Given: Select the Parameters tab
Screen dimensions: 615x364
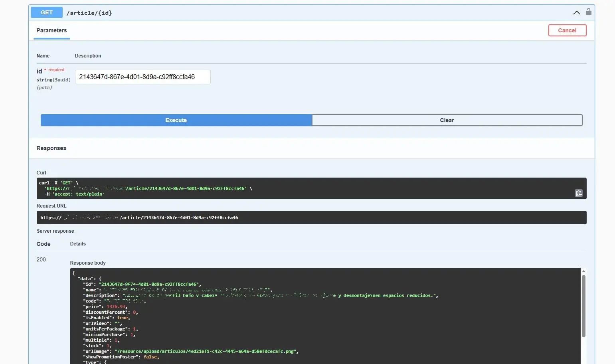Looking at the screenshot, I should [51, 31].
